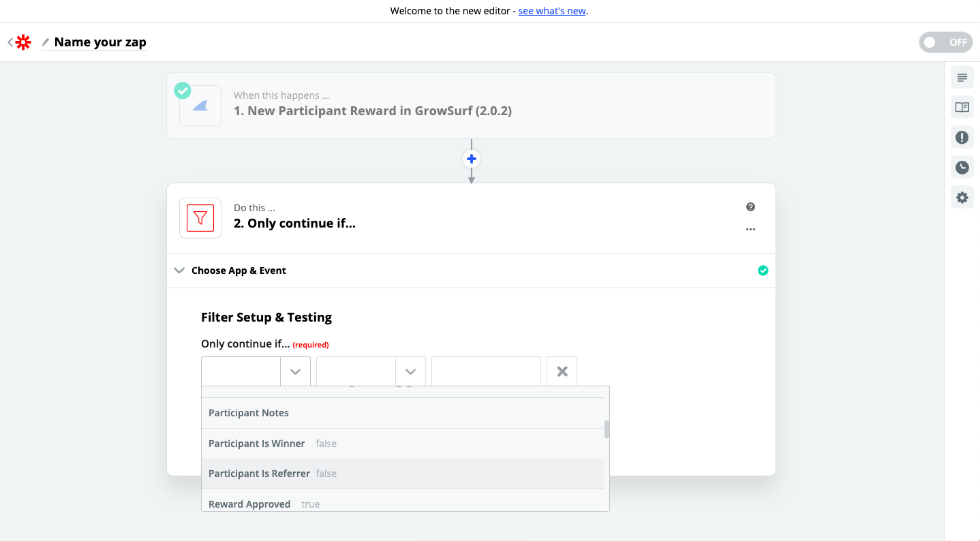Open the history clock icon in sidebar
This screenshot has height=541, width=980.
(962, 168)
